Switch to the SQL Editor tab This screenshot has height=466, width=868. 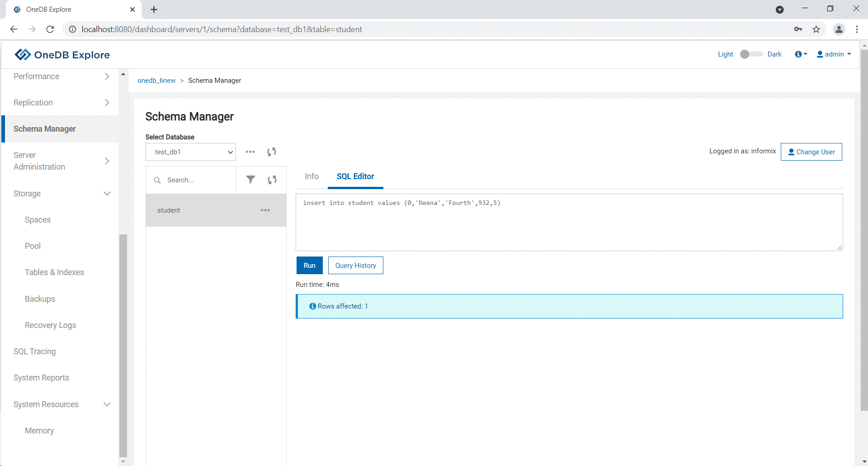355,176
